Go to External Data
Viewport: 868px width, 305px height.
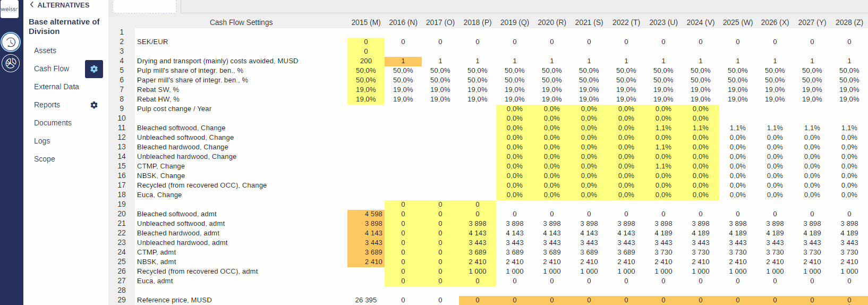pos(56,87)
